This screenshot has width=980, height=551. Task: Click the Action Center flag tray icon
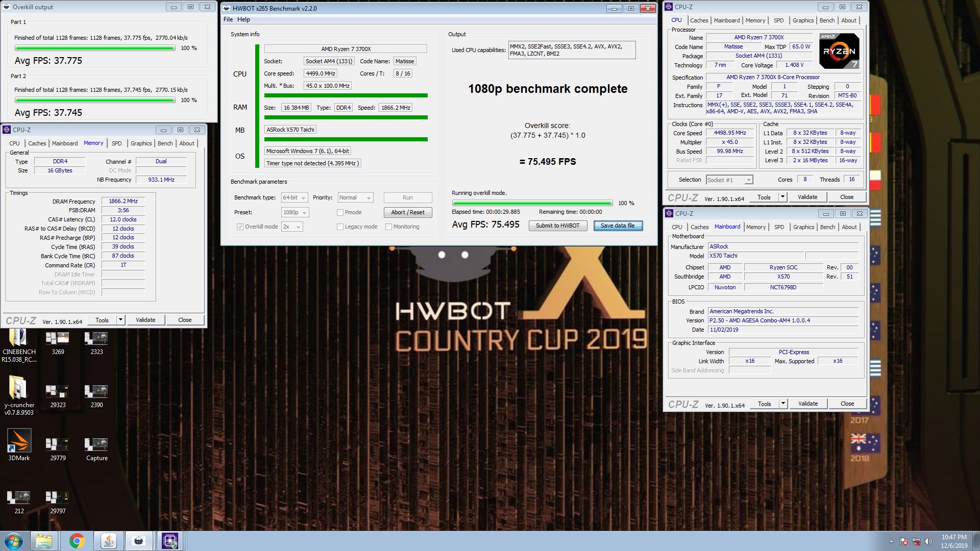(x=904, y=541)
